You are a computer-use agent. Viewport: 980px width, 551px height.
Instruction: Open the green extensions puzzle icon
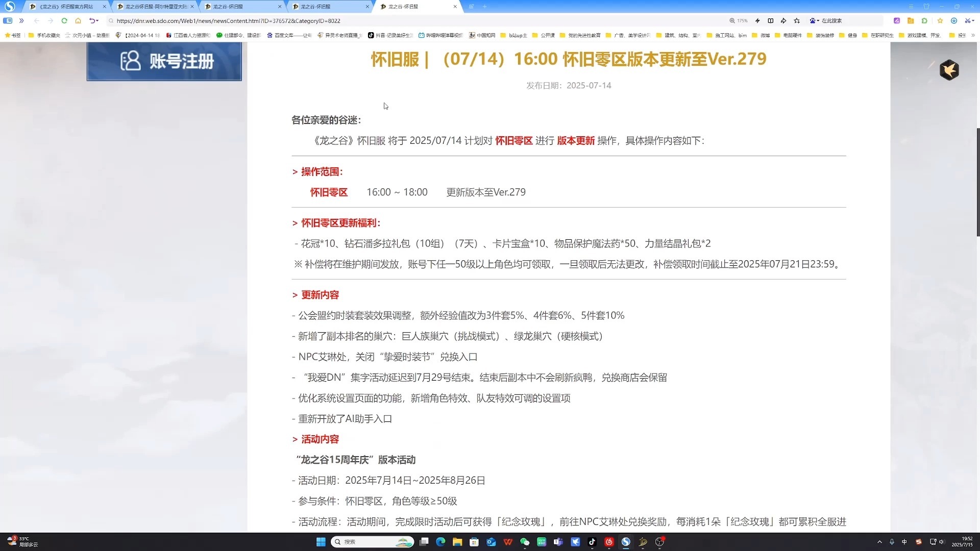tap(924, 21)
